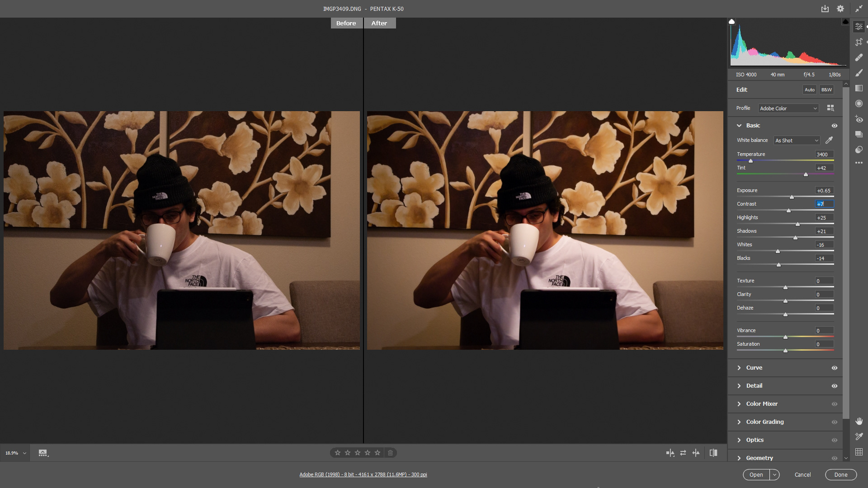868x488 pixels.
Task: Pick the White Balance eyedropper
Action: click(829, 140)
